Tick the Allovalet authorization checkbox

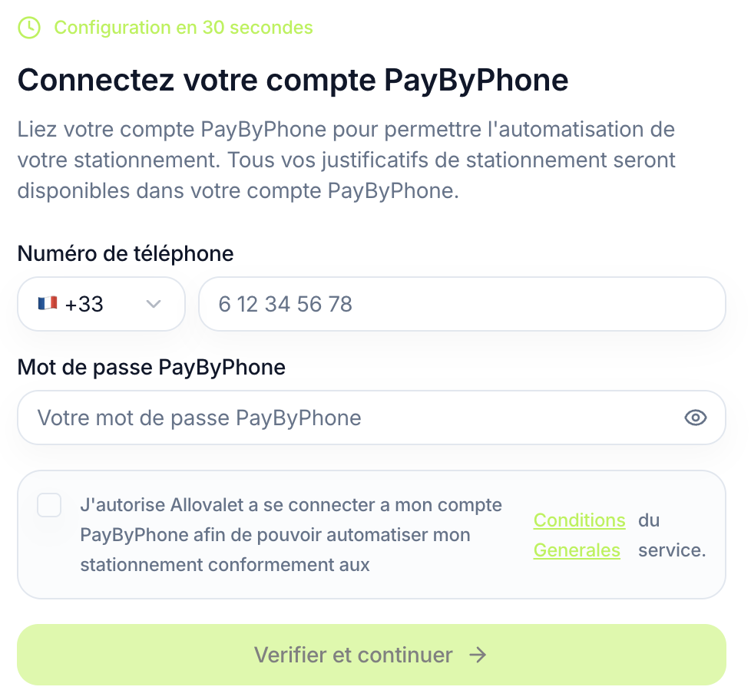[49, 505]
